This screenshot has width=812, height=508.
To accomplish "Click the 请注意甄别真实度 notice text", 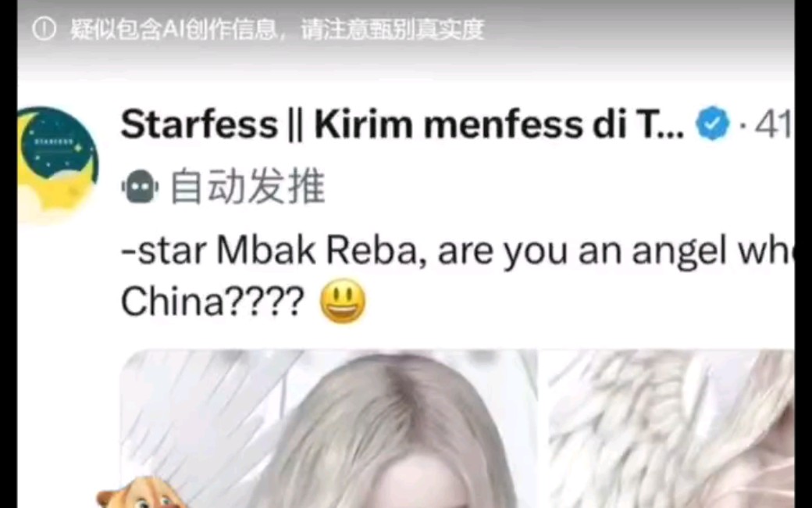I will pyautogui.click(x=393, y=30).
